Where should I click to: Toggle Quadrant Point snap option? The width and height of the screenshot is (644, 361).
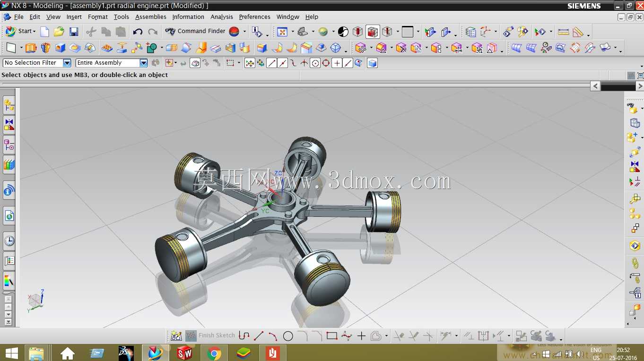[x=326, y=63]
